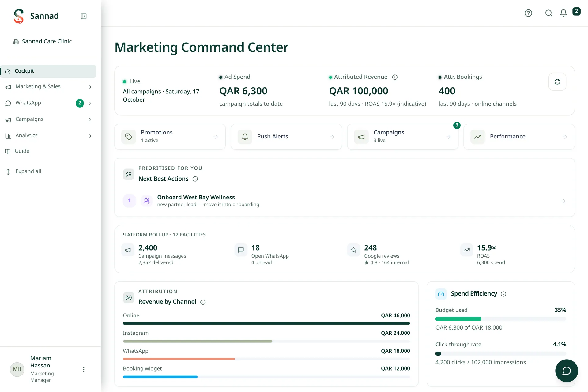Open Promotions quick link card

(170, 137)
